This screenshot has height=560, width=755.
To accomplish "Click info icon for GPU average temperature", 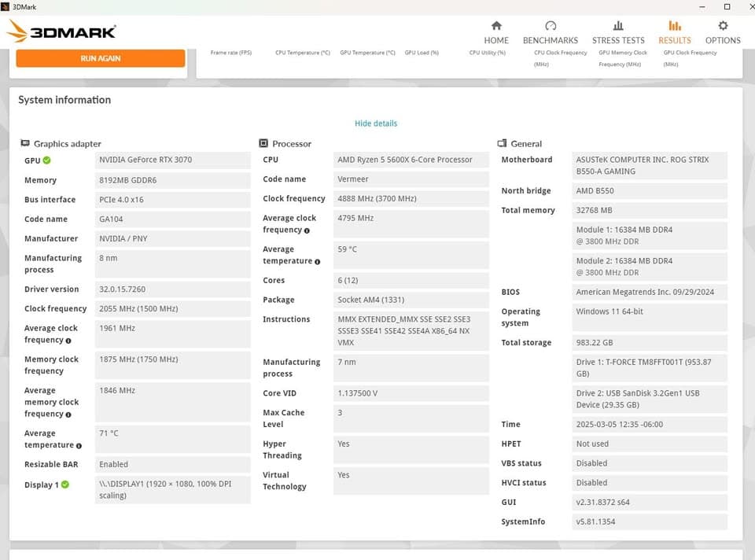I will pos(79,446).
